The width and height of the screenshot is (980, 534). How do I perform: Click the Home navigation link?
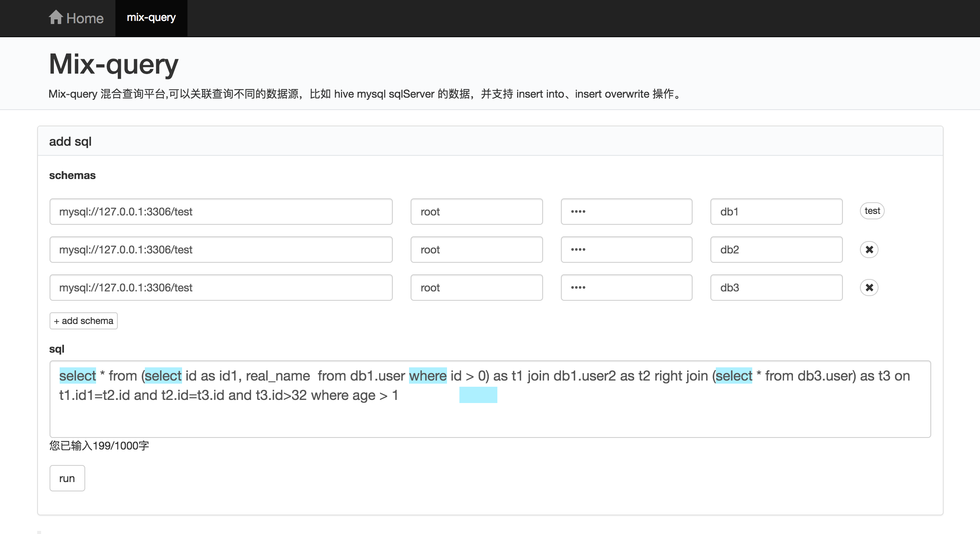coord(85,18)
